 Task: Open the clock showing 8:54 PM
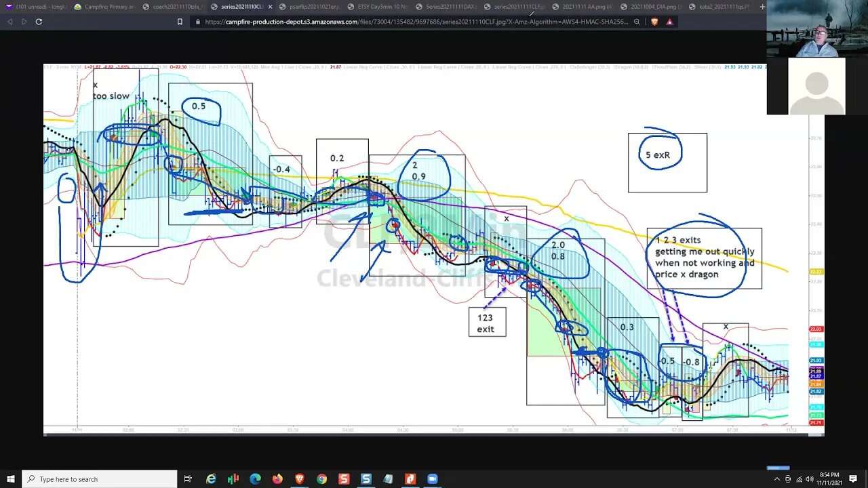pos(831,479)
